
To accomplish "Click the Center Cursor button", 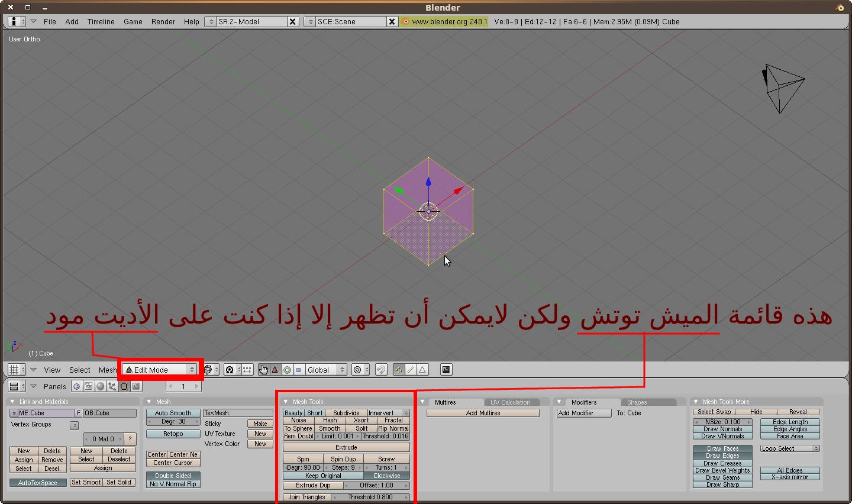I will [173, 463].
